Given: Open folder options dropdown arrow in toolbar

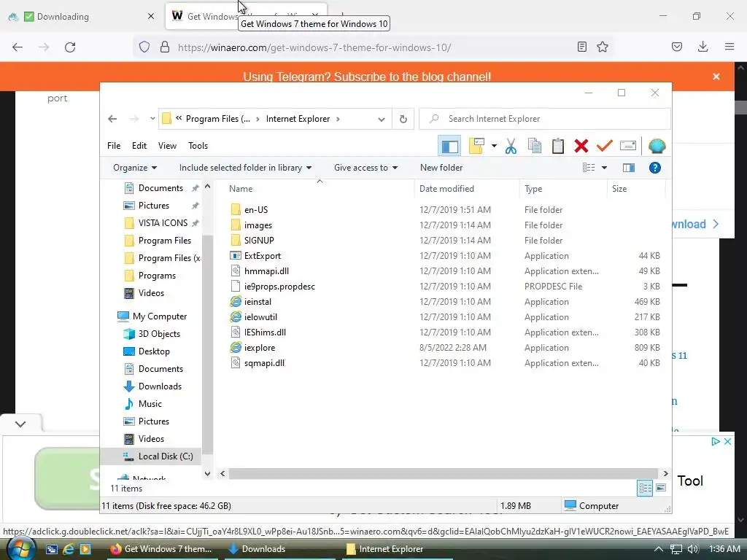Looking at the screenshot, I should [x=494, y=146].
